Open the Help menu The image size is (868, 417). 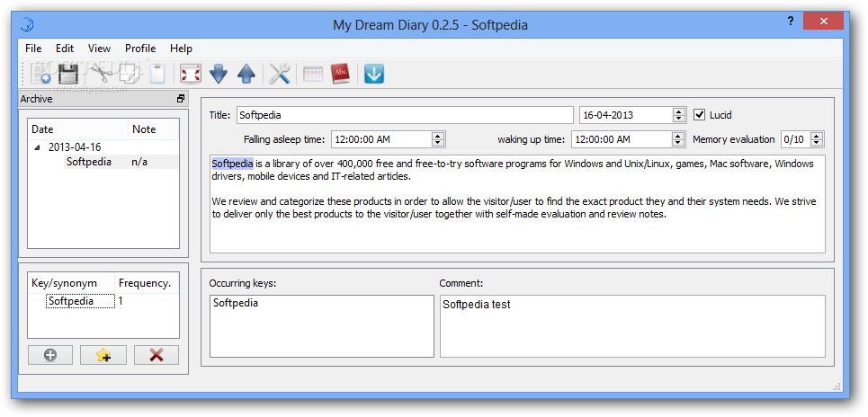(181, 49)
